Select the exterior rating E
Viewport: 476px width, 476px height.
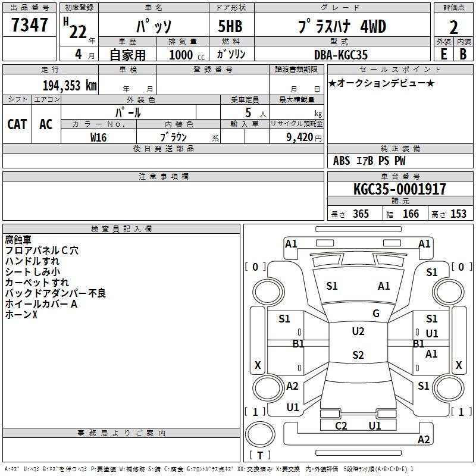[x=443, y=54]
